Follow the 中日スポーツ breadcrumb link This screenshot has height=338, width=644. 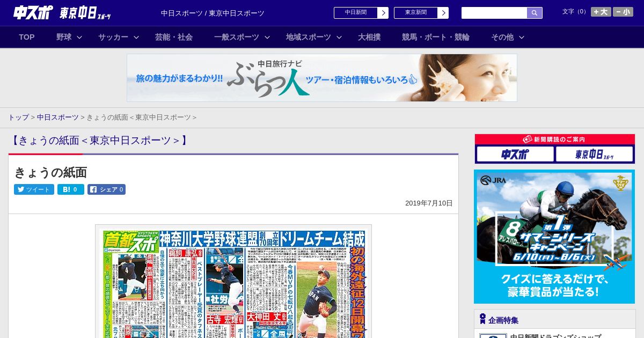[58, 117]
